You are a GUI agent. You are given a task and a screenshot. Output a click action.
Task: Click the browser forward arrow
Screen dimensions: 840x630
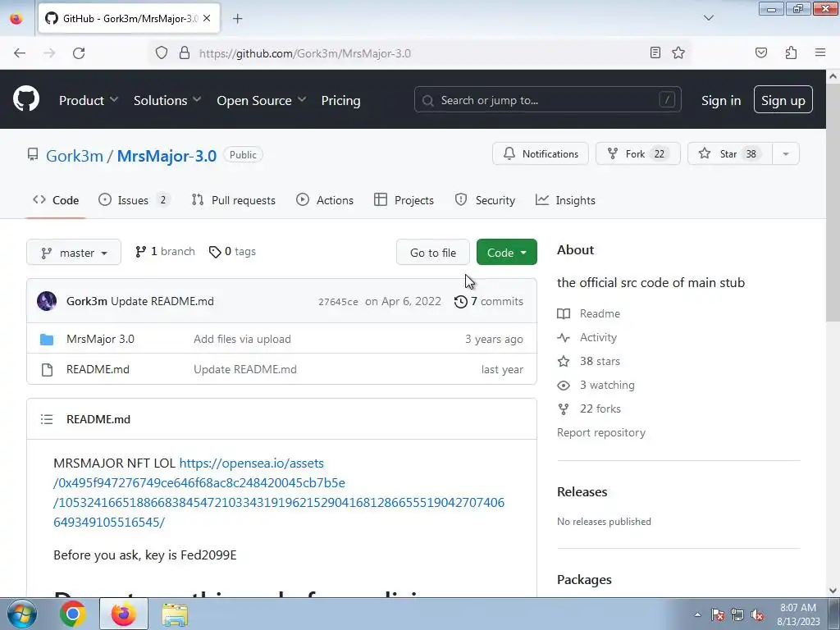49,53
